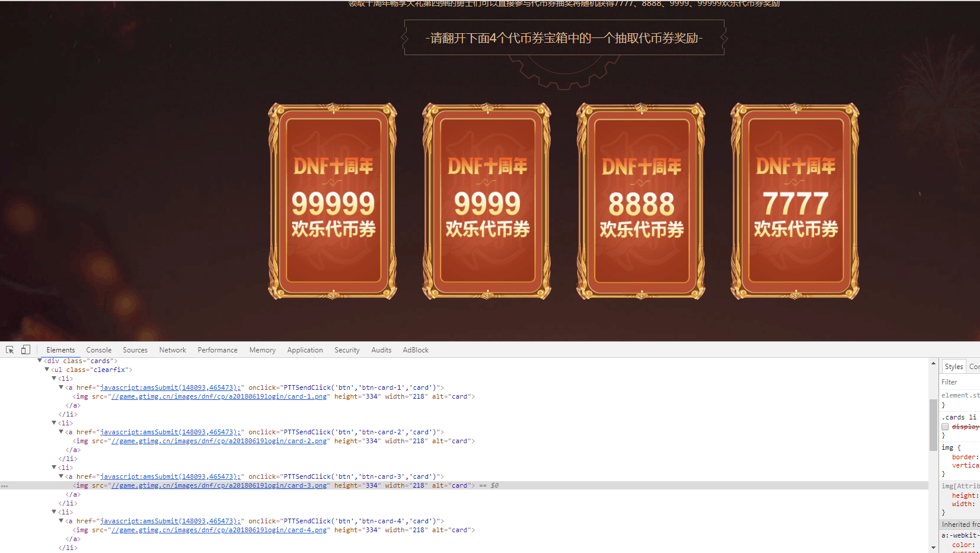Re-enable the display property checkbox for .cards li
Image resolution: width=980 pixels, height=553 pixels.
(945, 427)
